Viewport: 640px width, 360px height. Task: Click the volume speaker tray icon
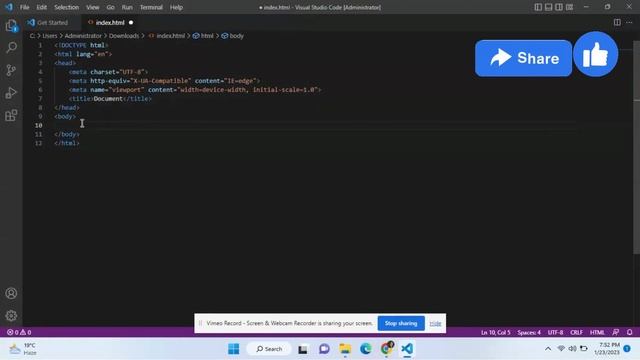[572, 349]
